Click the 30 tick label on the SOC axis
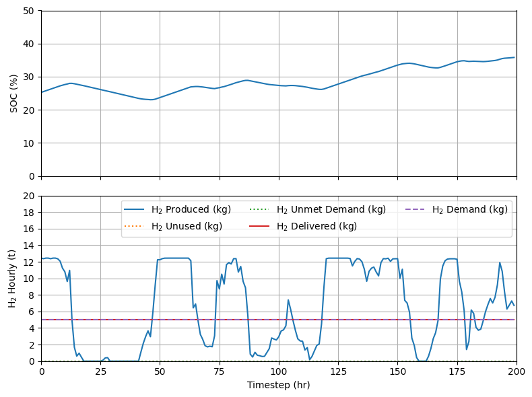532x397 pixels. (29, 77)
